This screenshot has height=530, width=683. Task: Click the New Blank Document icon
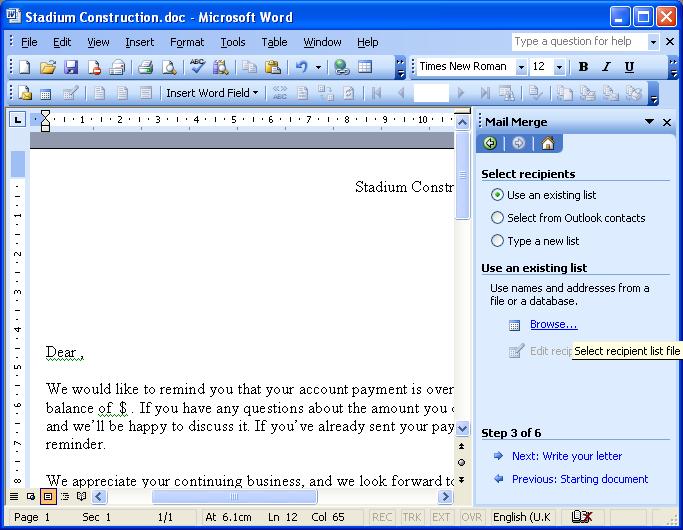(24, 67)
